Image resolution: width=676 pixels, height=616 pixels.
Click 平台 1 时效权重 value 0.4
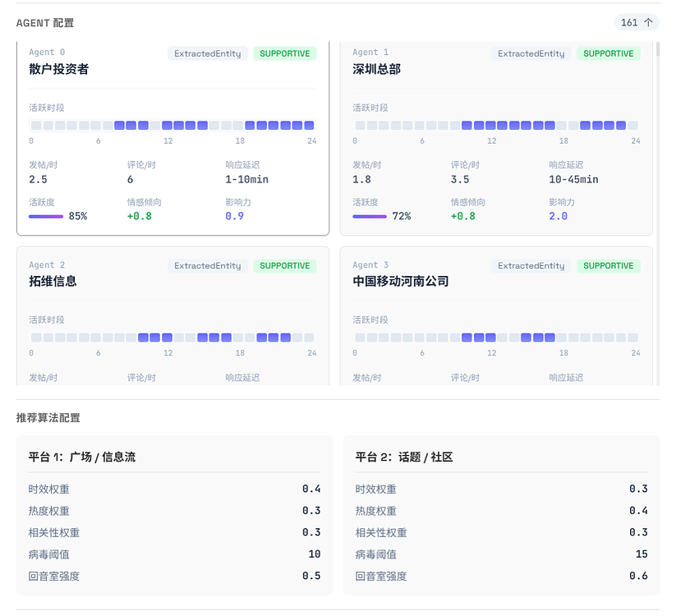[x=311, y=489]
